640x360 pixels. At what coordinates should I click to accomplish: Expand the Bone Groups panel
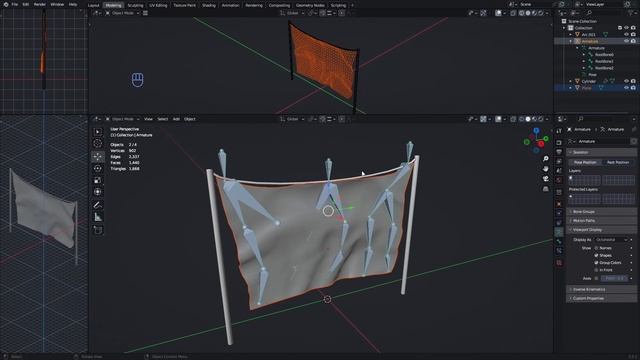[x=602, y=212]
